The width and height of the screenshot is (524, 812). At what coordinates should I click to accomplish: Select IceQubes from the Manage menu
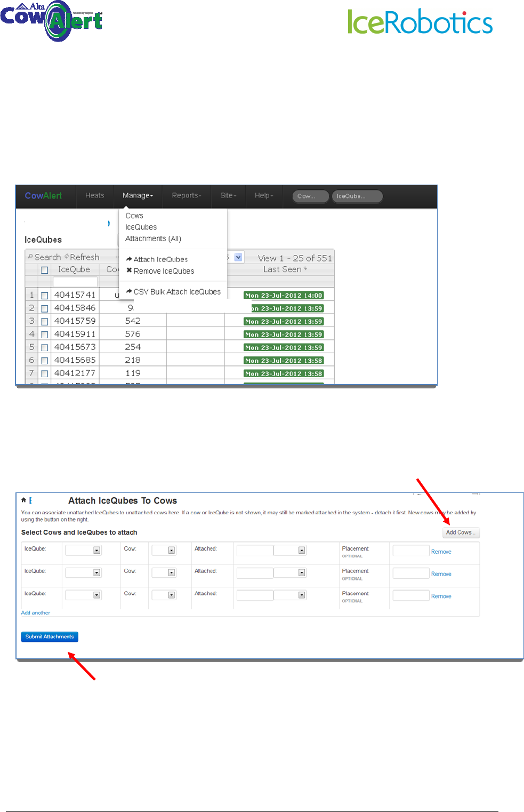tap(141, 227)
